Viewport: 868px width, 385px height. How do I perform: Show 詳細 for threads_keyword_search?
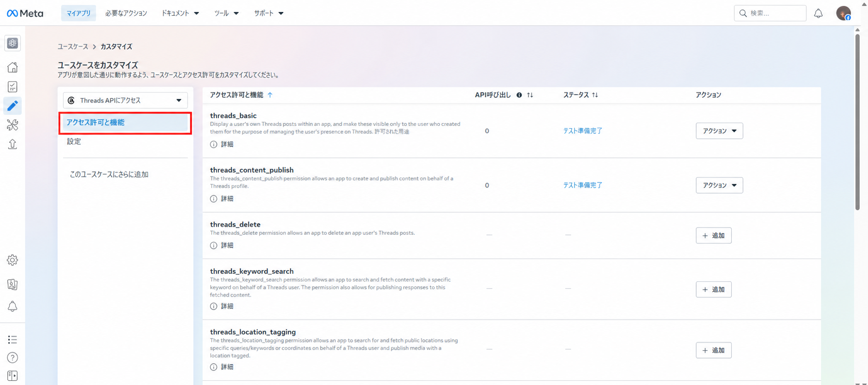[222, 306]
